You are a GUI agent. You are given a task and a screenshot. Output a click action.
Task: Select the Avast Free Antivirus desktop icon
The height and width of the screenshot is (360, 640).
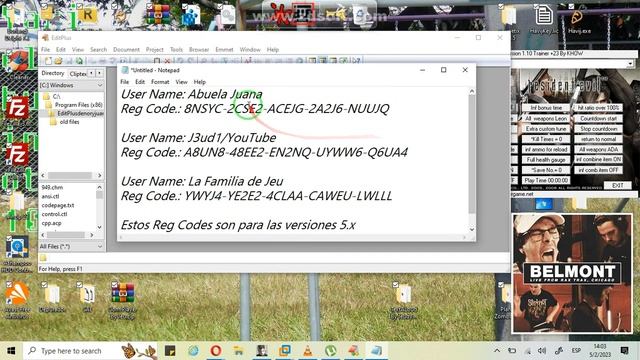tap(17, 300)
